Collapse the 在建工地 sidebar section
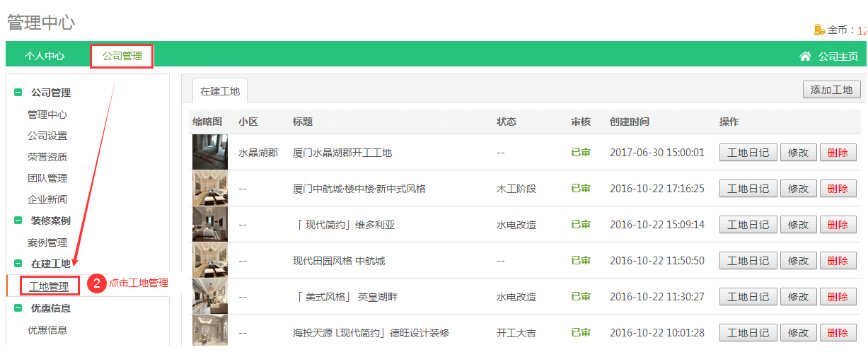Viewport: 868px width, 352px height. click(x=18, y=264)
